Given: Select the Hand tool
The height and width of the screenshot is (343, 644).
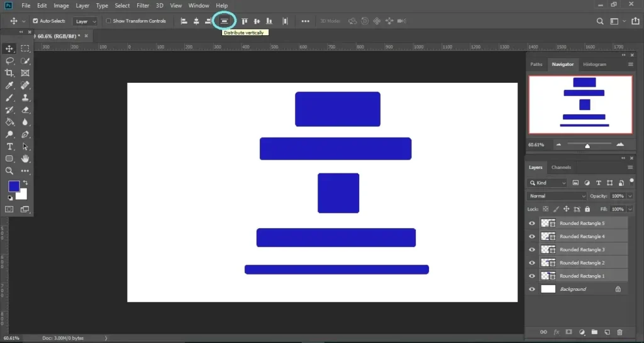Looking at the screenshot, I should coord(25,159).
